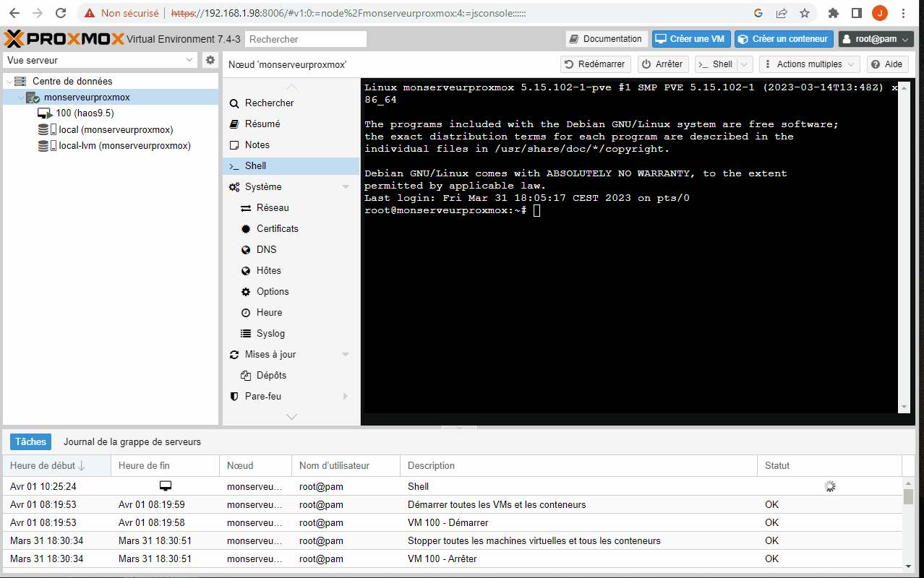Switch to Journal de la grappe tab
The height and width of the screenshot is (578, 924).
pos(132,441)
